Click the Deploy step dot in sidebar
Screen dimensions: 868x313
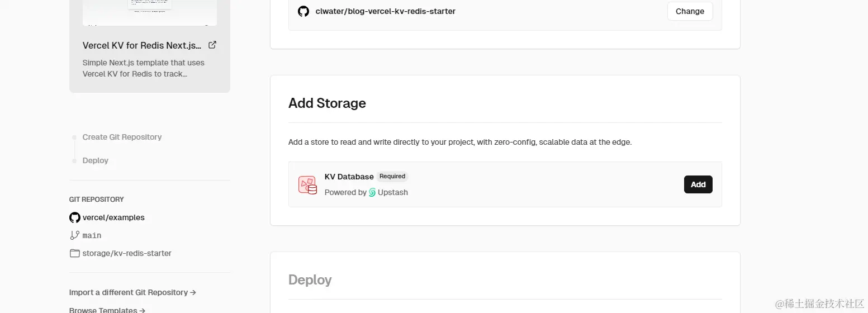tap(74, 161)
